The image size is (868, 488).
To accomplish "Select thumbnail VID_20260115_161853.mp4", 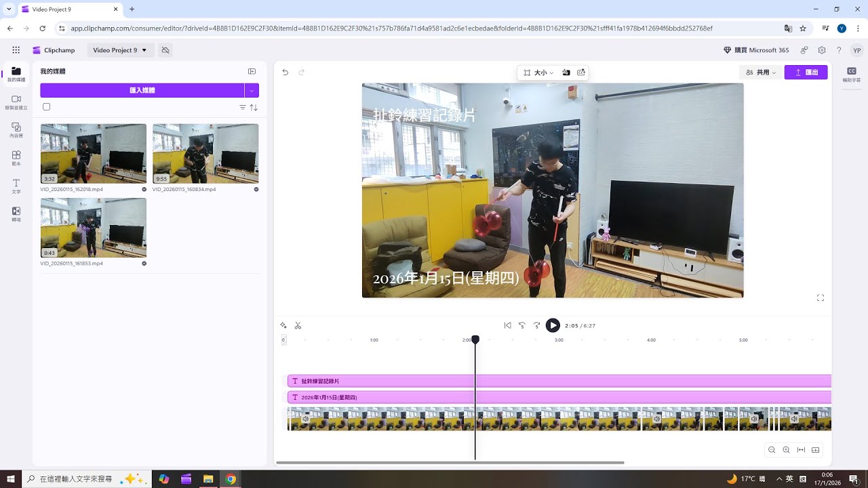I will click(x=94, y=227).
